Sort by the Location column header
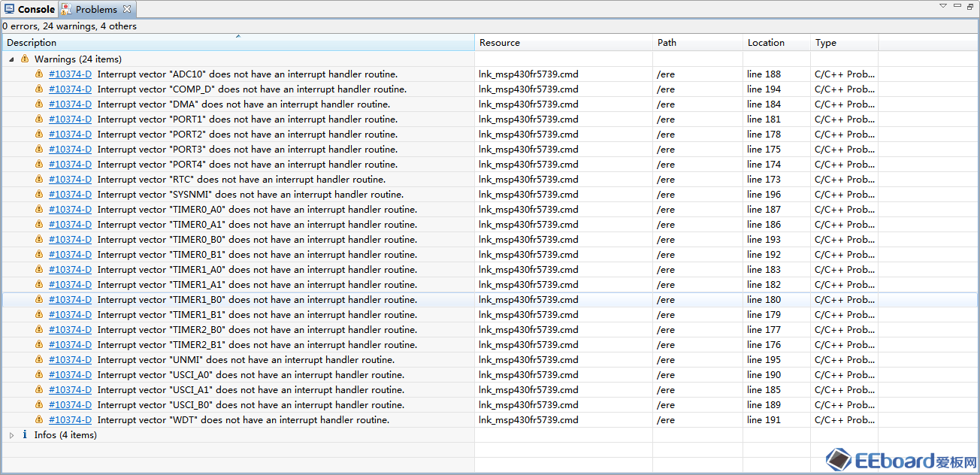The image size is (980, 475). [x=776, y=43]
